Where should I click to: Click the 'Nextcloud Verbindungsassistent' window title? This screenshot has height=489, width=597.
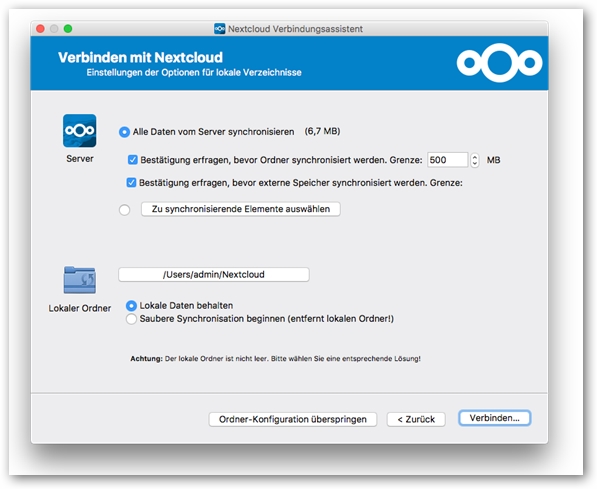click(295, 29)
